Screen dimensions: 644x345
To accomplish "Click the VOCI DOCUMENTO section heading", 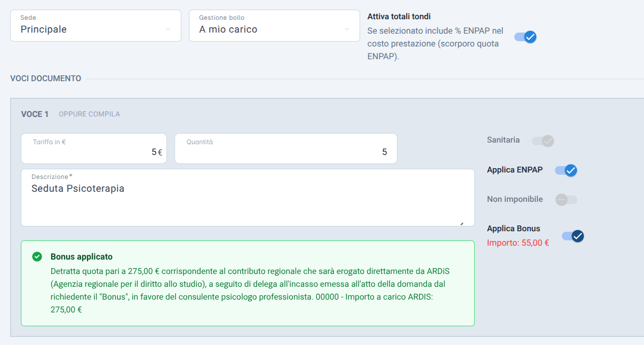I will [46, 79].
